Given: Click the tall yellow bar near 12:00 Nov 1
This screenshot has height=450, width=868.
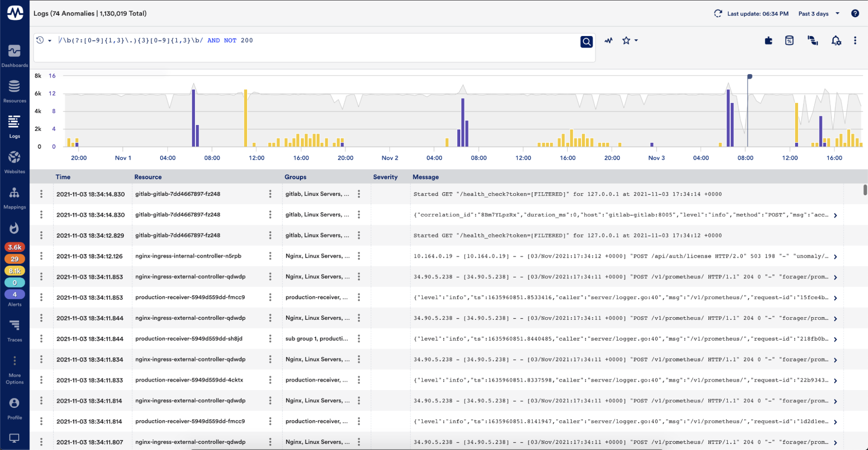Looking at the screenshot, I should coord(245,118).
